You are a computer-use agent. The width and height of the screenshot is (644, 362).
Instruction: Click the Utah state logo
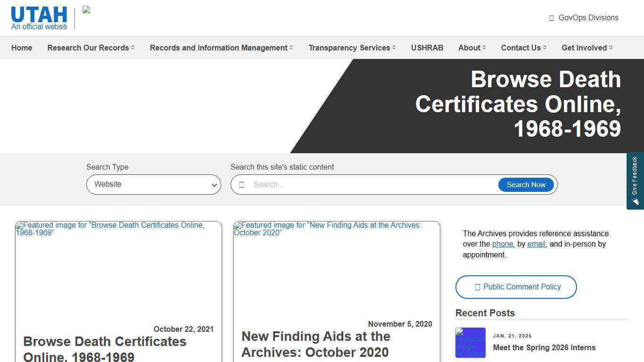pyautogui.click(x=38, y=14)
